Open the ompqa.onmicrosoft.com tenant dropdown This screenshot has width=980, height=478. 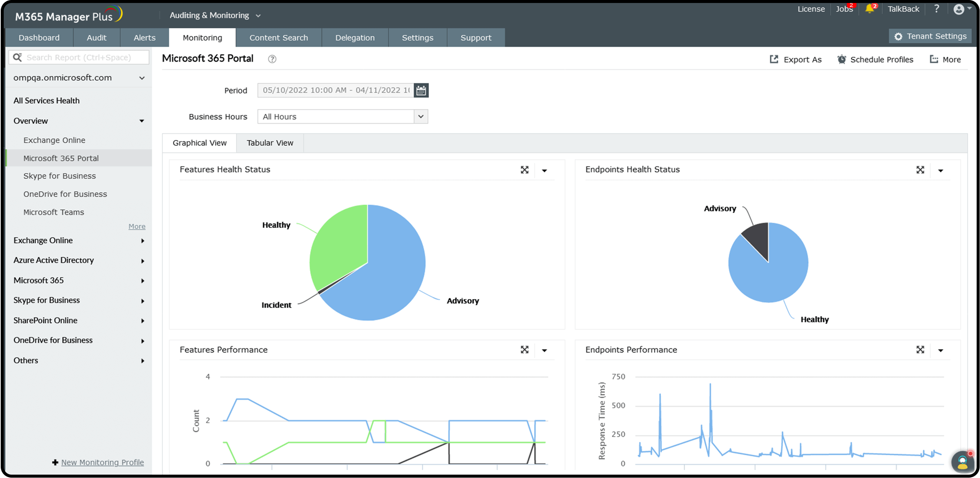click(142, 78)
